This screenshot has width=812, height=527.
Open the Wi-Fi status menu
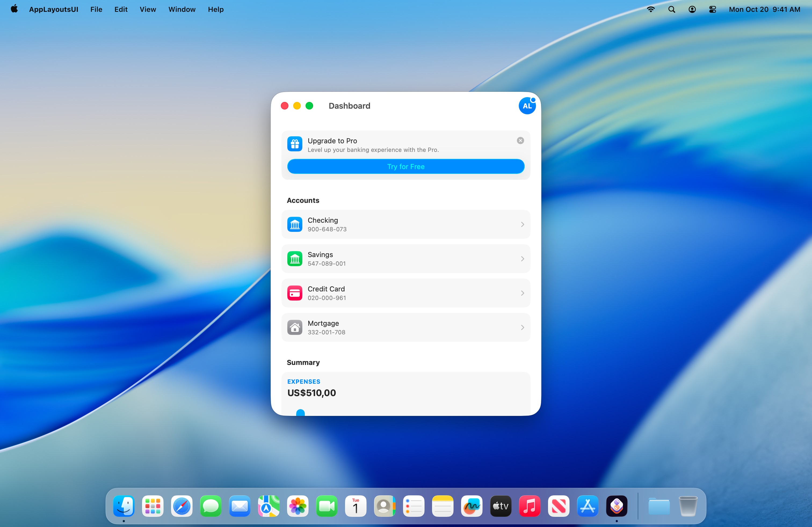coord(651,9)
